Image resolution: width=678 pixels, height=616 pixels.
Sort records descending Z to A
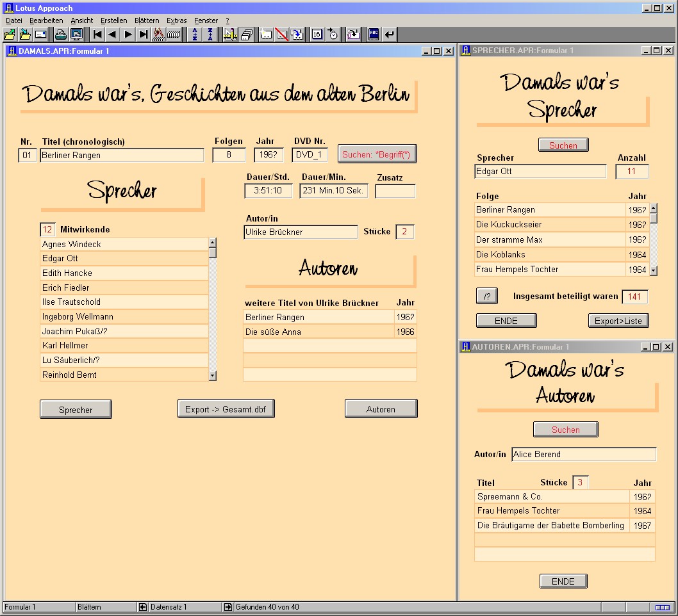pos(210,35)
